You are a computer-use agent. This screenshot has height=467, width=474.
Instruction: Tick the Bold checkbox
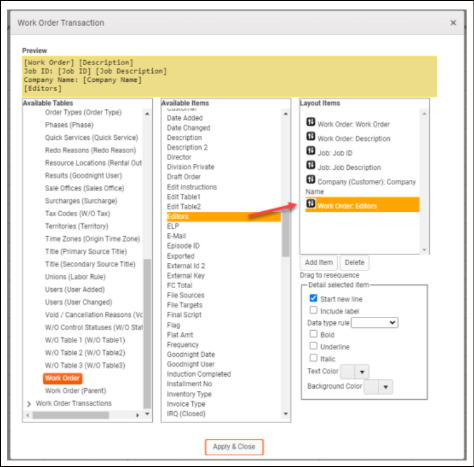pyautogui.click(x=313, y=334)
